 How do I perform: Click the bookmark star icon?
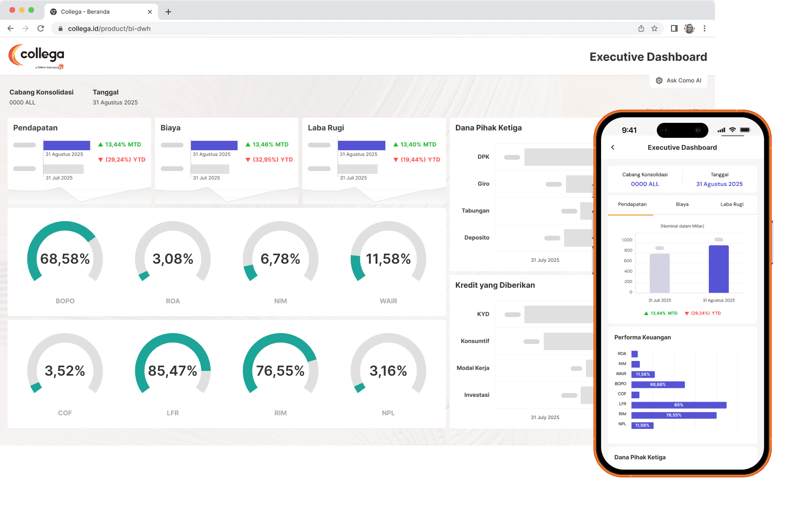coord(655,28)
